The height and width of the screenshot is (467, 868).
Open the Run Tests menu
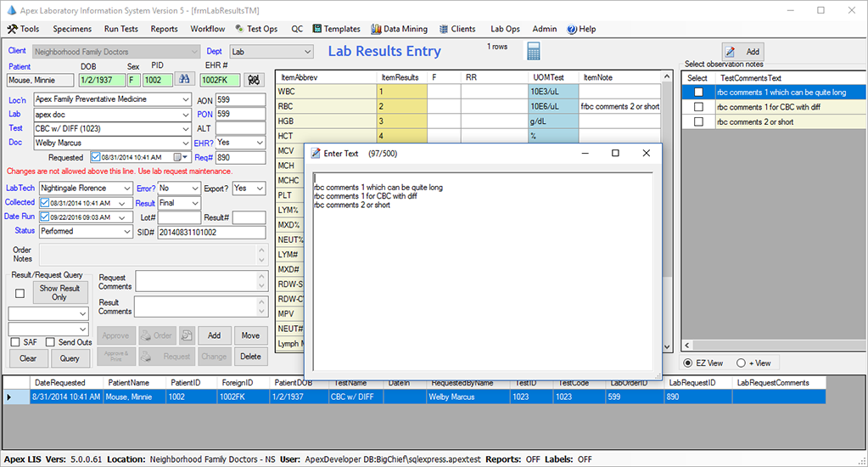coord(121,29)
